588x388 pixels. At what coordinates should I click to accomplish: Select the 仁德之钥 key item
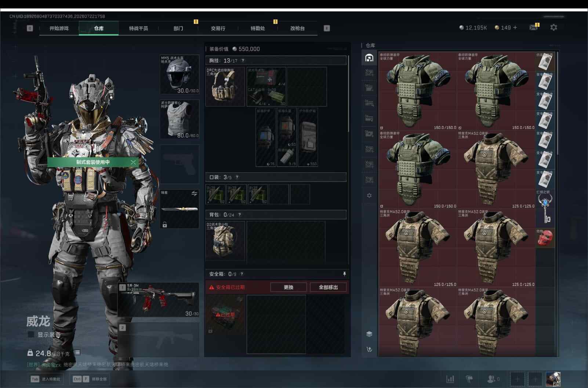click(x=545, y=208)
